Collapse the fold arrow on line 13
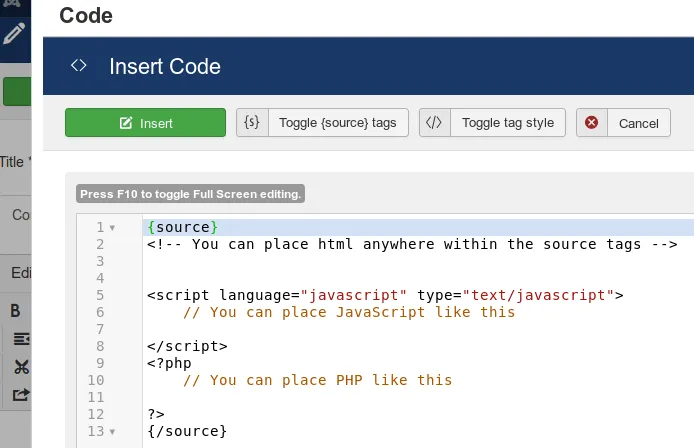The image size is (694, 448). [112, 432]
